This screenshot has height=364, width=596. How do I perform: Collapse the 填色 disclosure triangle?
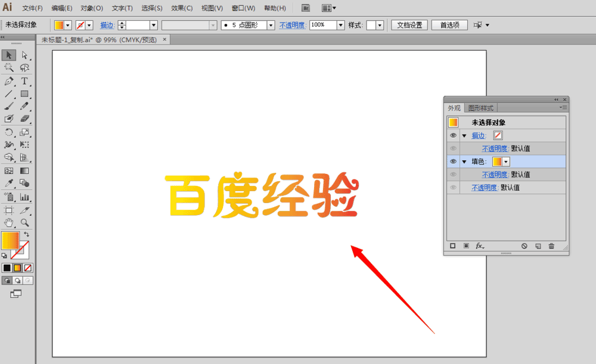464,162
